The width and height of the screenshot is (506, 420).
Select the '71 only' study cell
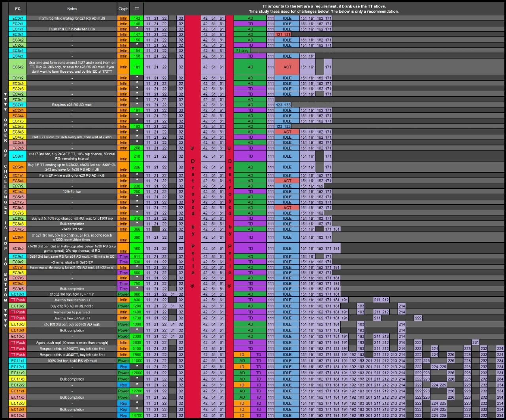point(242,51)
